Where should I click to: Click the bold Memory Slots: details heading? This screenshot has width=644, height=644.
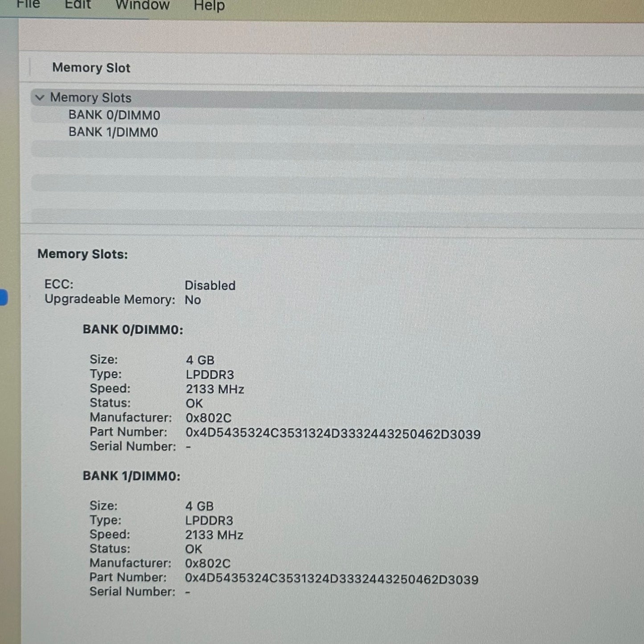tap(82, 254)
